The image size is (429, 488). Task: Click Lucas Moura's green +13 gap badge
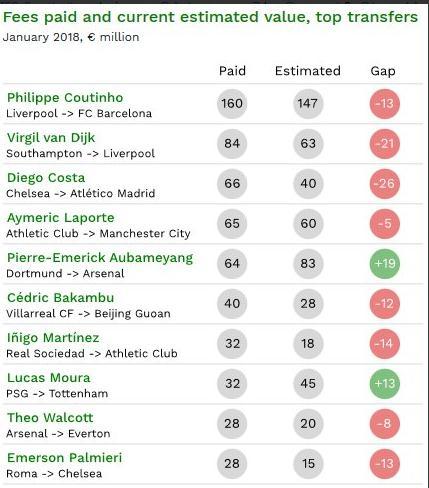[385, 384]
